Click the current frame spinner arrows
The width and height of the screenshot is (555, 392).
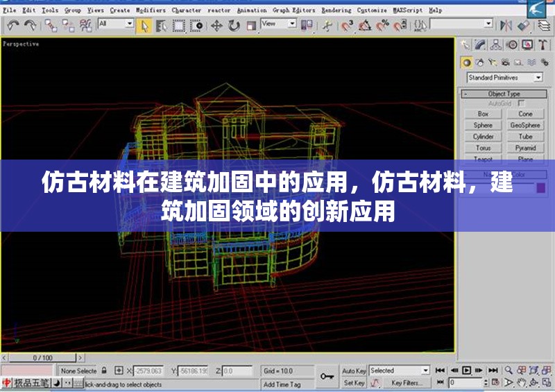[x=486, y=382]
